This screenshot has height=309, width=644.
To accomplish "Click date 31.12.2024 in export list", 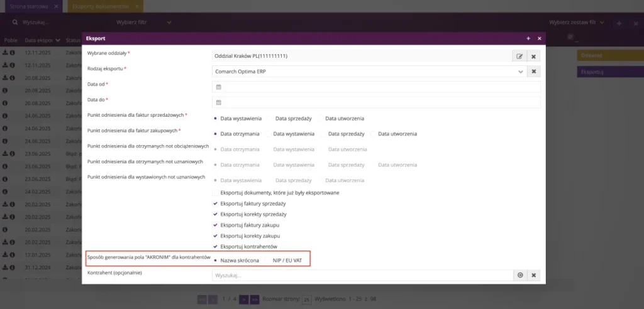I will (x=38, y=267).
